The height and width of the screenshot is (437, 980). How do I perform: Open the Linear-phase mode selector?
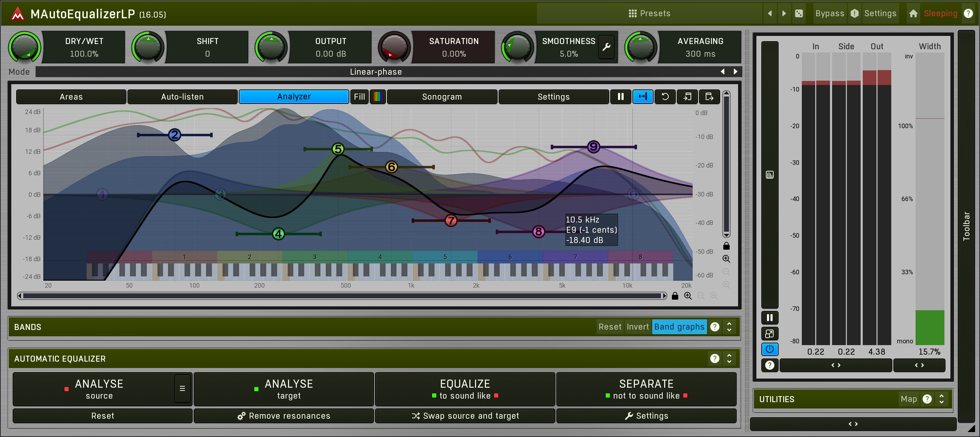coord(375,72)
